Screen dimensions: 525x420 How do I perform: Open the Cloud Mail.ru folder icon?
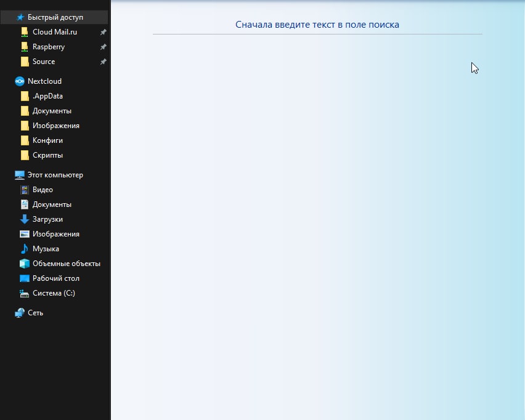(25, 32)
